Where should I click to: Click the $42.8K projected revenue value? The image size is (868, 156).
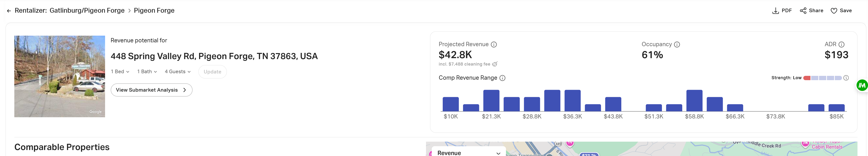[x=455, y=55]
